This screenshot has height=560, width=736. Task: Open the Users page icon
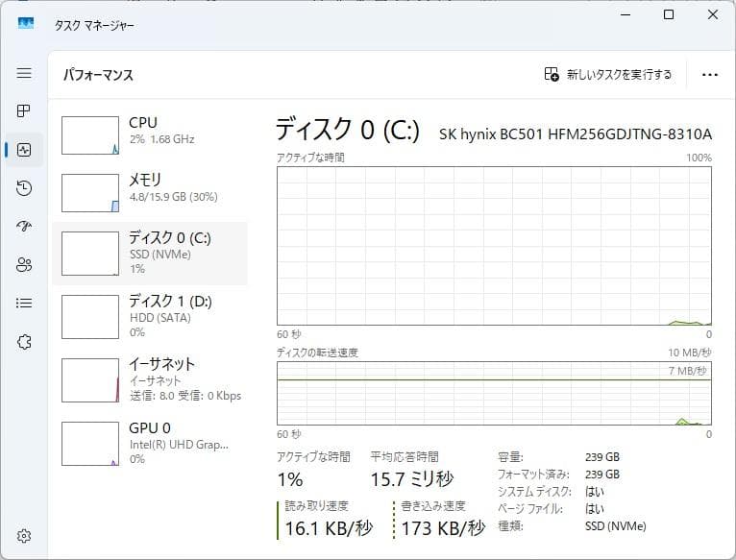(24, 265)
